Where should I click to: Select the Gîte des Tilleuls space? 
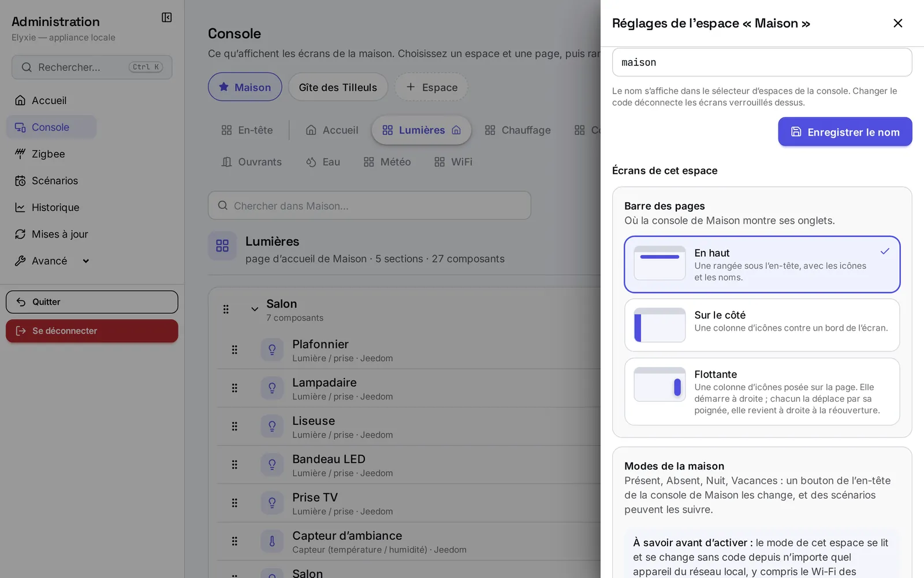338,87
